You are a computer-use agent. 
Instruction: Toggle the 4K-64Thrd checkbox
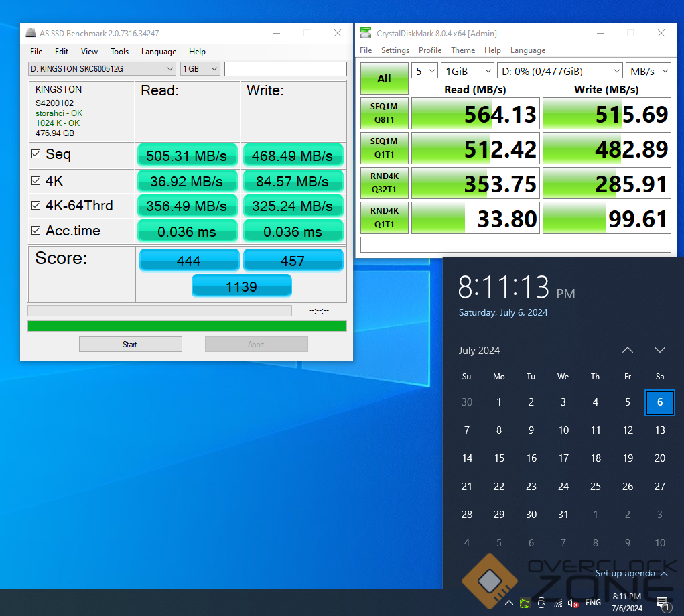(36, 206)
